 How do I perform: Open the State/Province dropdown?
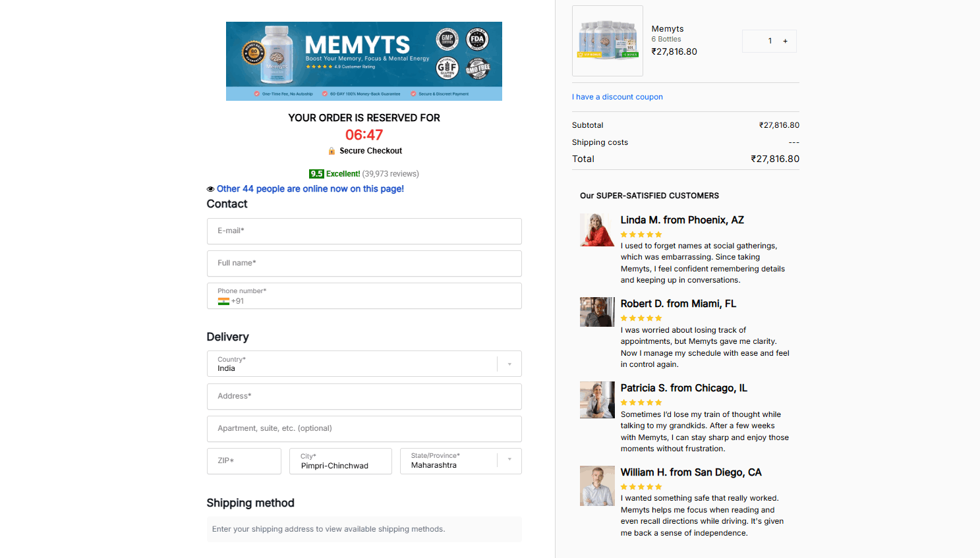508,460
